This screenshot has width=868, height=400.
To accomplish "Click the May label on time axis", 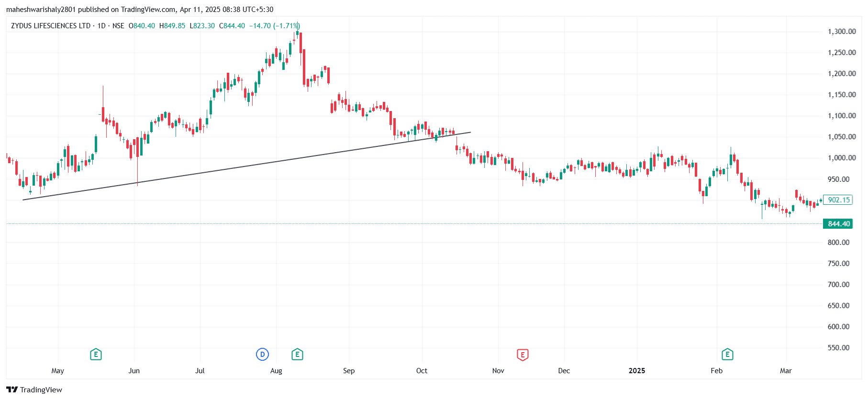I will (57, 371).
